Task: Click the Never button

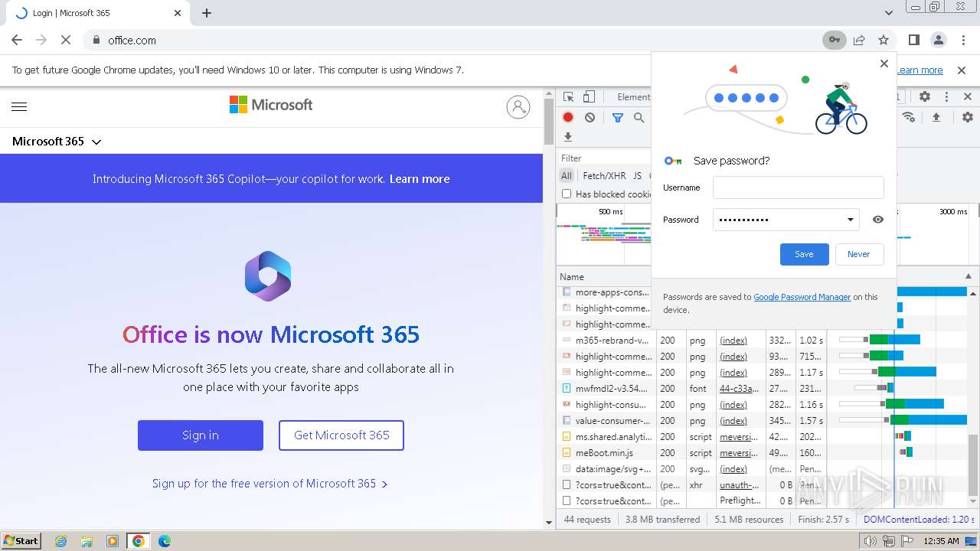Action: click(x=858, y=254)
